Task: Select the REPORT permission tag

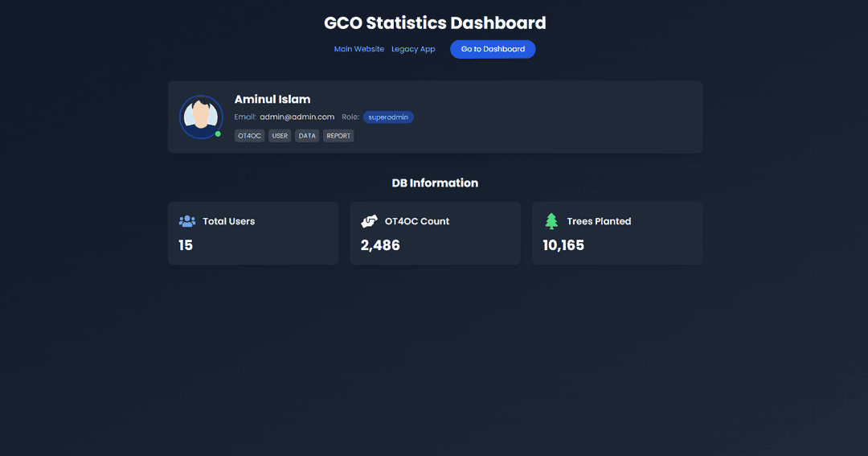Action: coord(338,136)
